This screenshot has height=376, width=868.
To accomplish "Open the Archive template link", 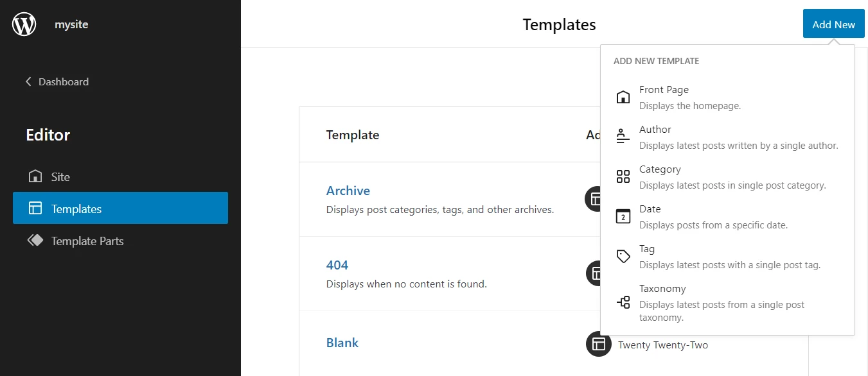I will [348, 191].
